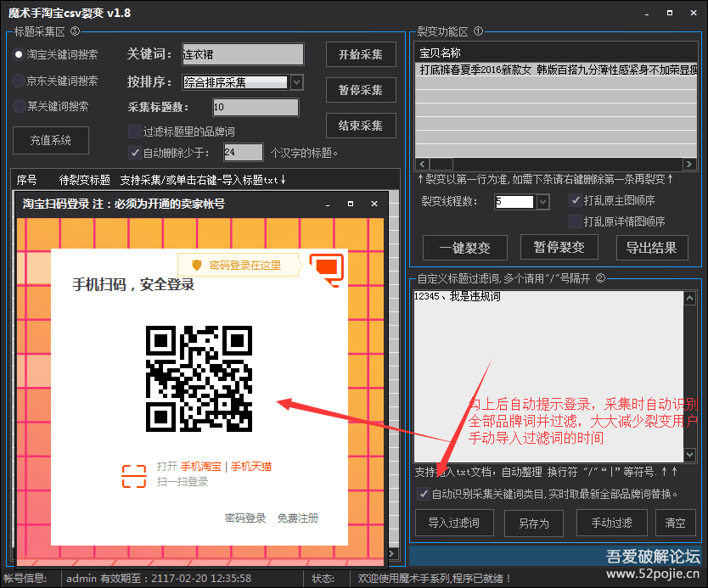The width and height of the screenshot is (708, 588).
Task: Enable filtering brand words in titles checkbox
Action: [x=134, y=132]
